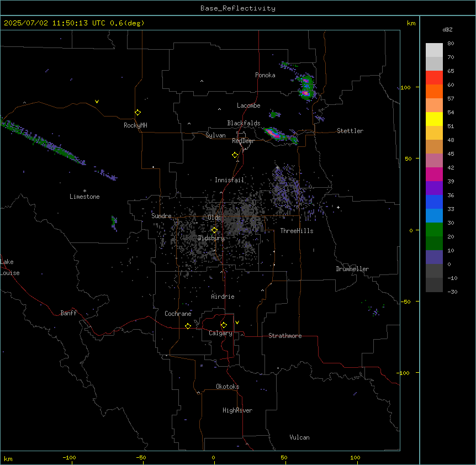Click the Didsbury city label
Screen dimensions: 476x465
click(x=211, y=238)
